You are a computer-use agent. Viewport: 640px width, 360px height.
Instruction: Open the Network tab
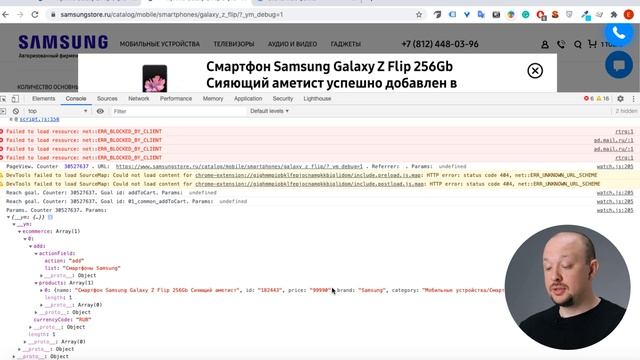[139, 99]
